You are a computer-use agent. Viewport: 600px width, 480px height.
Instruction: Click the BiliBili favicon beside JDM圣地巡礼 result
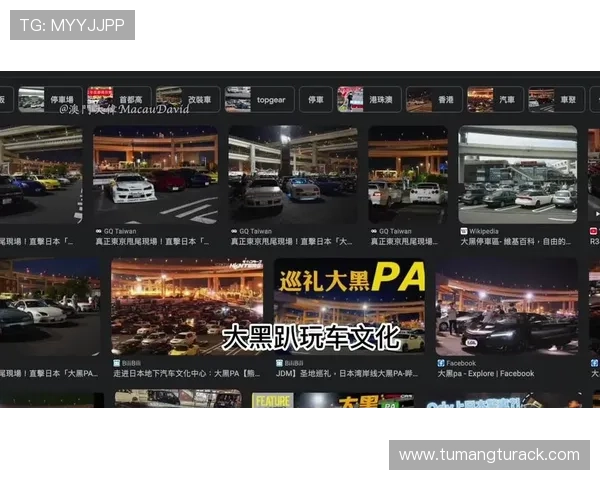pyautogui.click(x=279, y=363)
